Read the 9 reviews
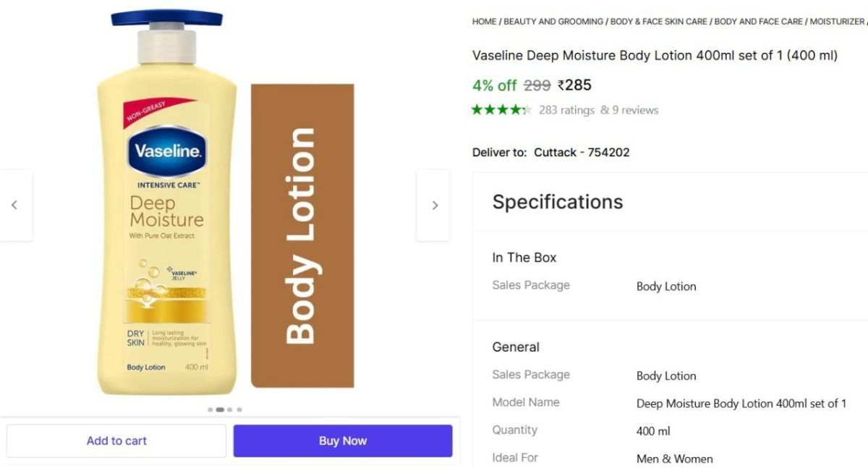Image resolution: width=868 pixels, height=468 pixels. click(637, 110)
